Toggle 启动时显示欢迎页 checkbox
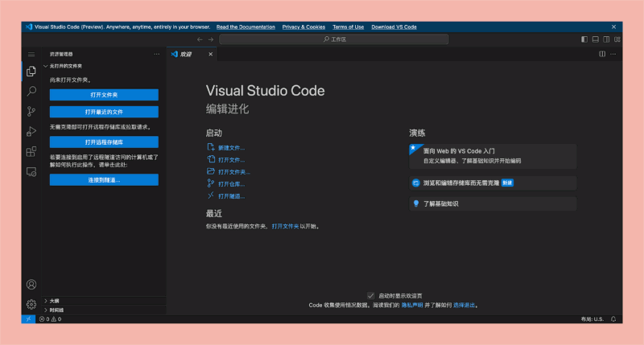Image resolution: width=644 pixels, height=345 pixels. point(370,295)
